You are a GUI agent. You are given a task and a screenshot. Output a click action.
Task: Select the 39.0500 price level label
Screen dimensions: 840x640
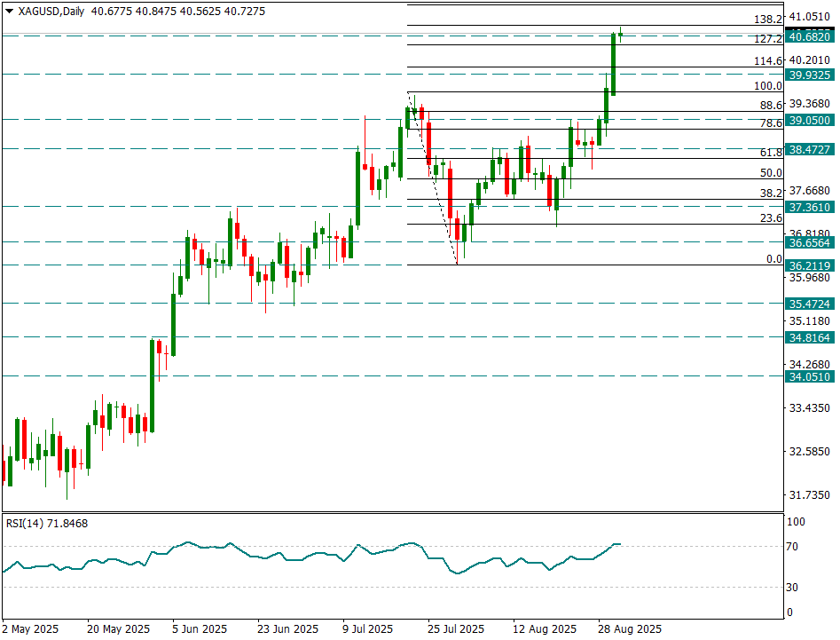tap(810, 120)
